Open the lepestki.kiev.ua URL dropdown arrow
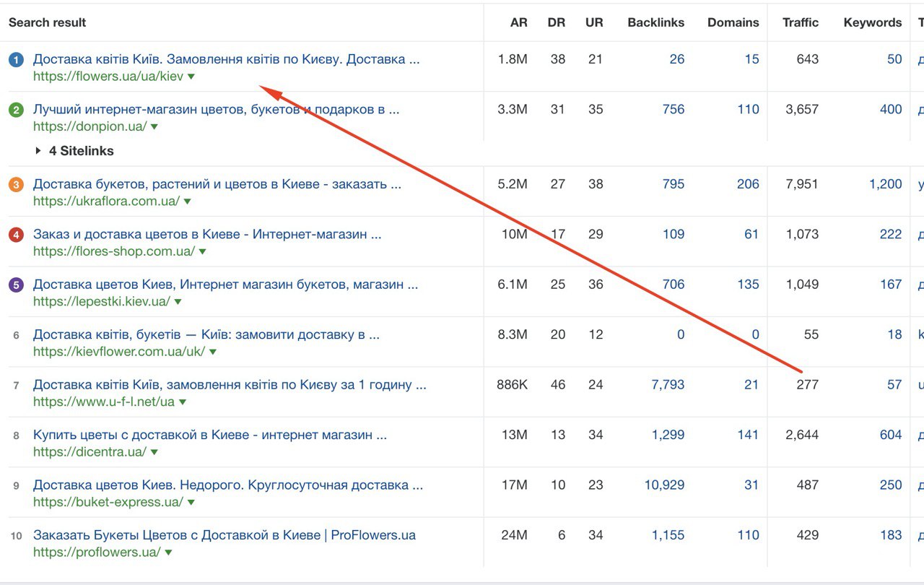The image size is (924, 585). coord(178,302)
